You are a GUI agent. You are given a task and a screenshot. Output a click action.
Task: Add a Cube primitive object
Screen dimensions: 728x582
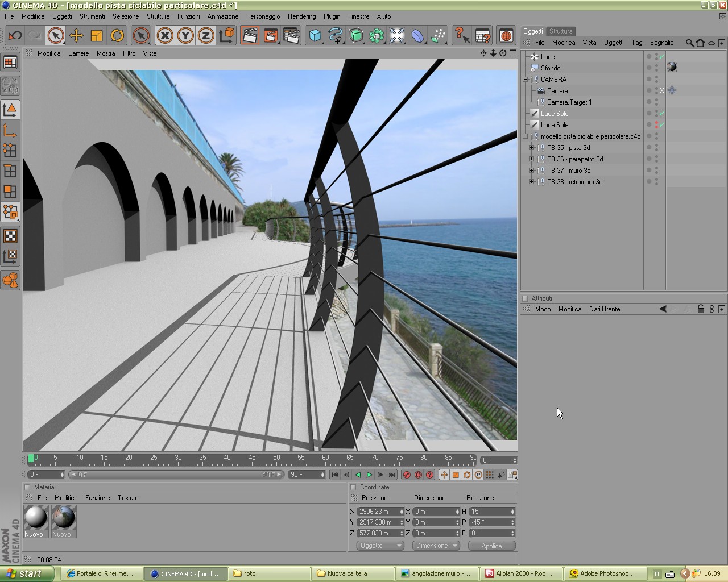315,36
